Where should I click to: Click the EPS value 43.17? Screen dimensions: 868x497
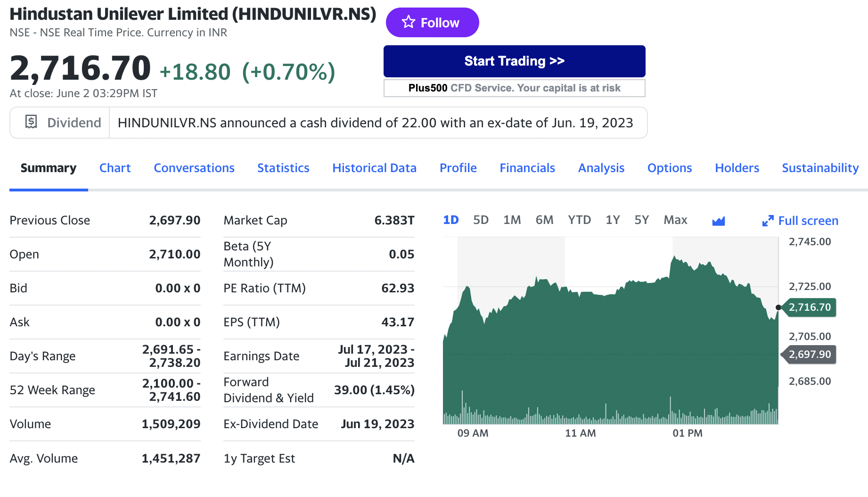tap(398, 322)
